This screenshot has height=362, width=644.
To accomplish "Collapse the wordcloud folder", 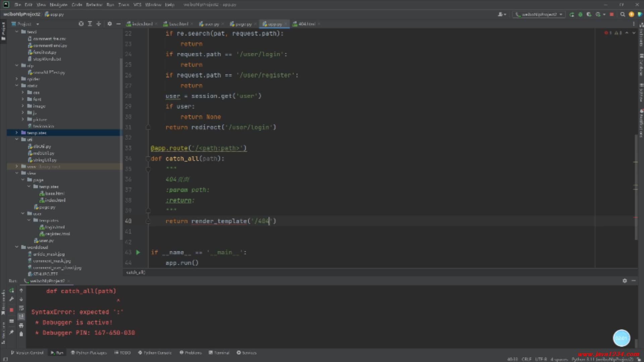I will [x=17, y=247].
